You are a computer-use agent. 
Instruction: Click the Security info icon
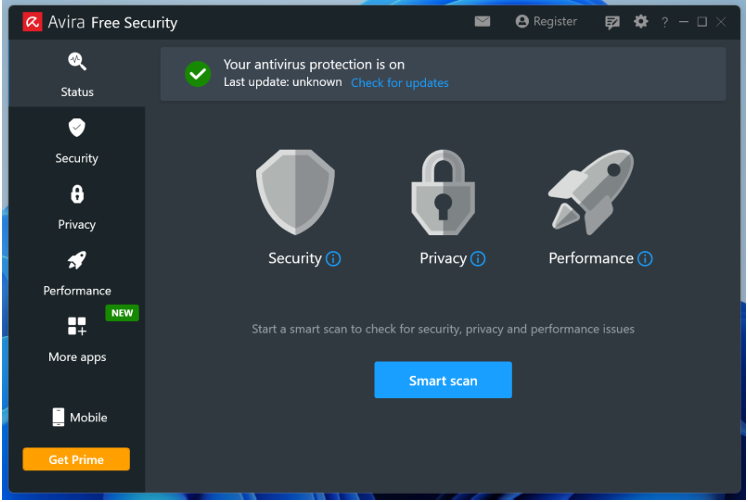(x=334, y=259)
